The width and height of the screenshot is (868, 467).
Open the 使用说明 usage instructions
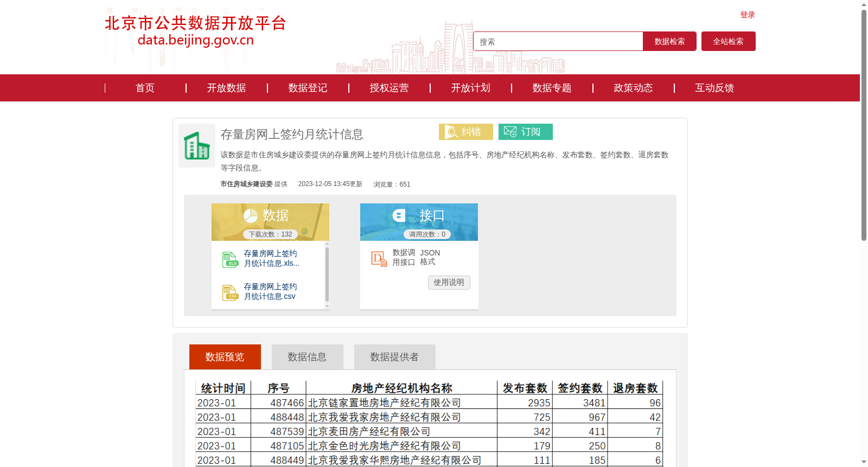449,283
